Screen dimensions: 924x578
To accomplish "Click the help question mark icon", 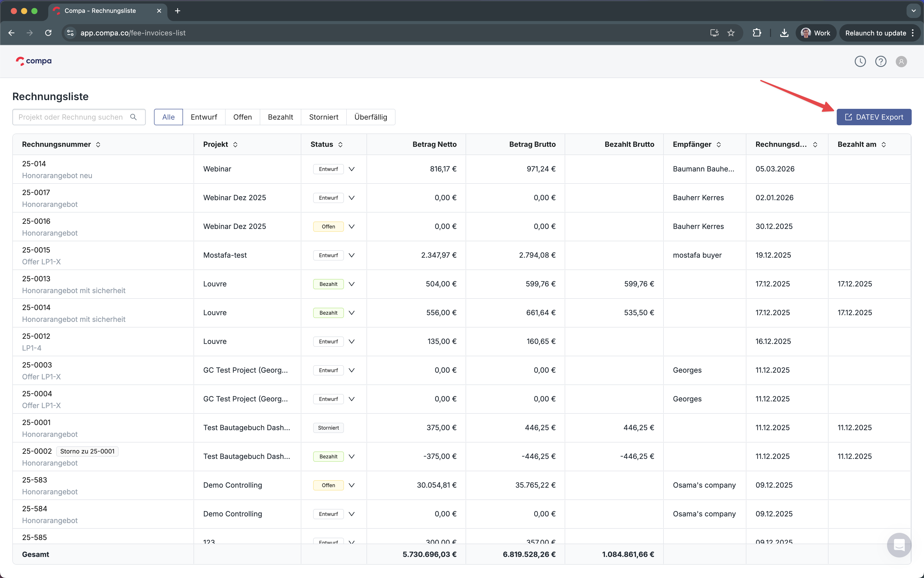I will (x=880, y=61).
